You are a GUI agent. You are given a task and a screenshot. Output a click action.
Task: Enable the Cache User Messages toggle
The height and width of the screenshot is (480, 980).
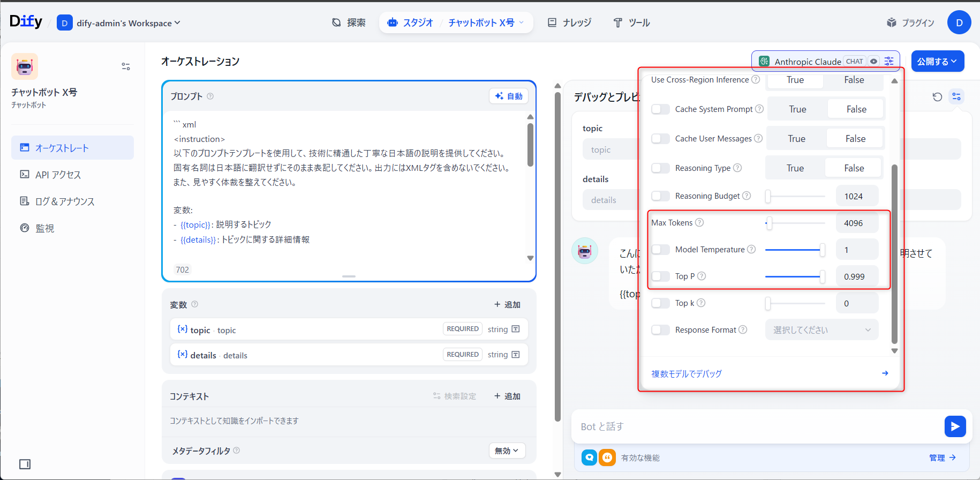coord(660,139)
